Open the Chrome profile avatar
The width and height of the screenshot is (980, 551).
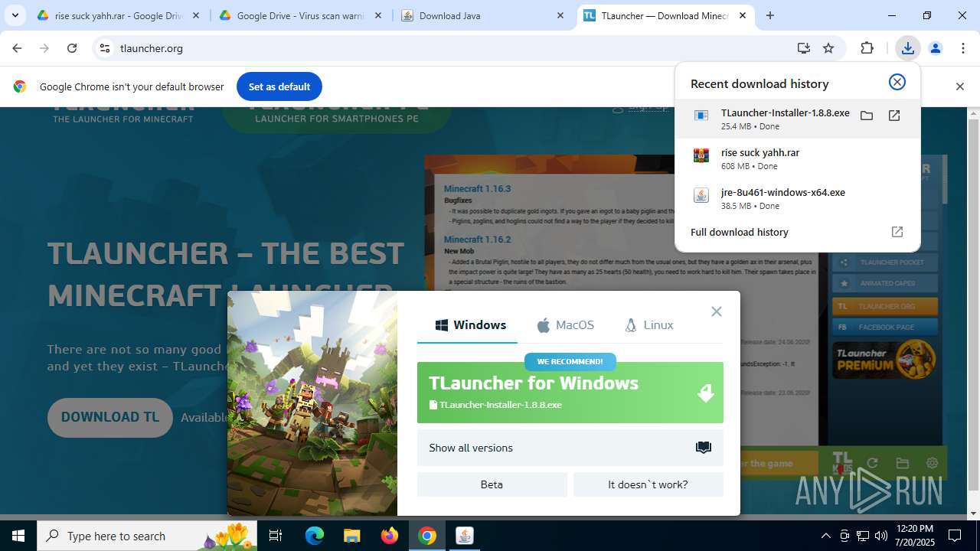[935, 48]
